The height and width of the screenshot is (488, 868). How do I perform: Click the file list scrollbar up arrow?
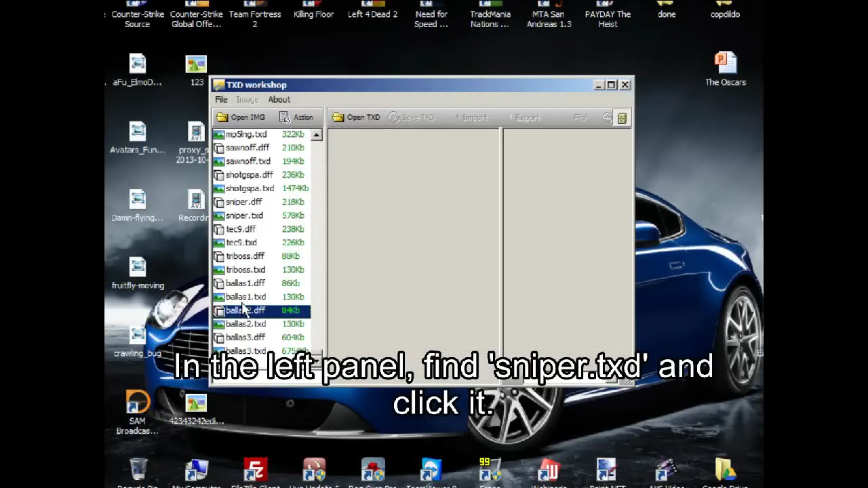[317, 135]
